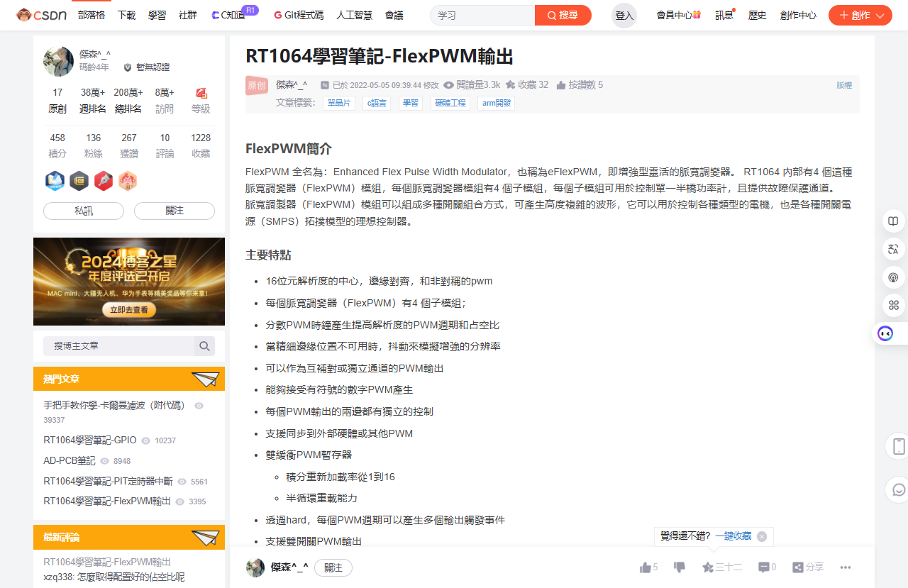The image size is (908, 588).
Task: Click the mobile phone icon on right edge
Action: [898, 446]
